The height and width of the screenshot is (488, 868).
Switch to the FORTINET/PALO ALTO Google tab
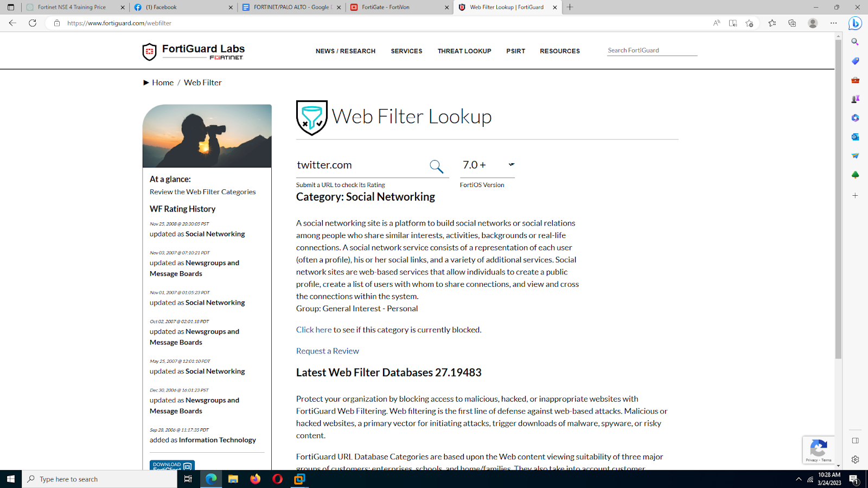coord(291,7)
